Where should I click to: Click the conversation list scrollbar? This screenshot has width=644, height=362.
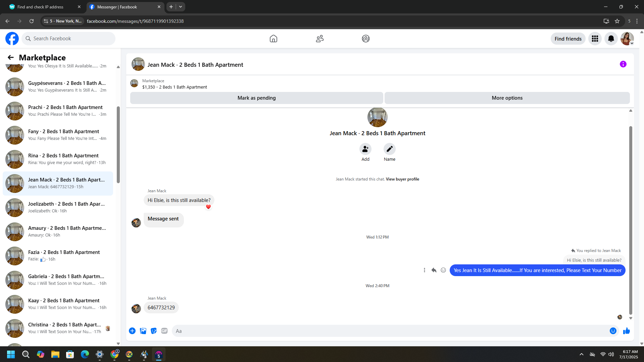click(x=118, y=144)
